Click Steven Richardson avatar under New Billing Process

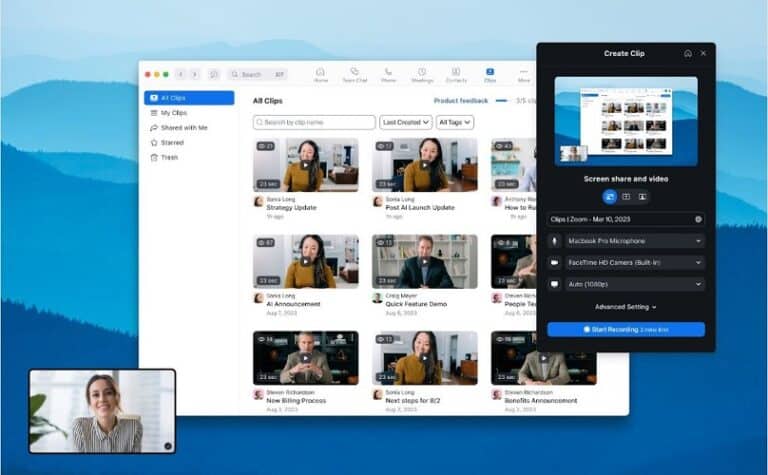tap(259, 394)
